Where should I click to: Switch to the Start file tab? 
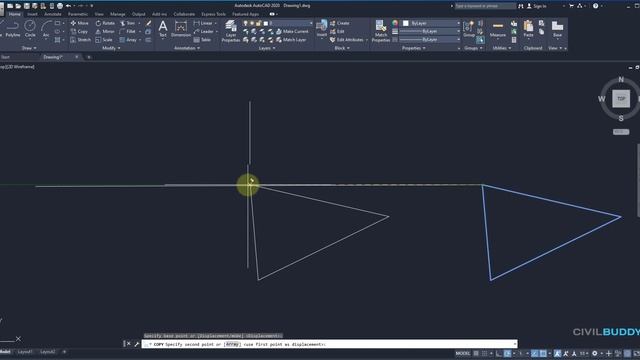point(6,57)
